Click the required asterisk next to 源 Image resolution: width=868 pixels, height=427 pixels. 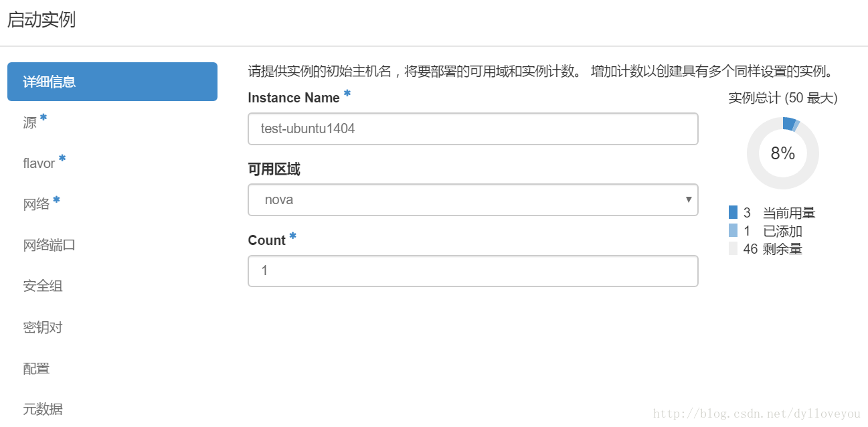coord(44,118)
